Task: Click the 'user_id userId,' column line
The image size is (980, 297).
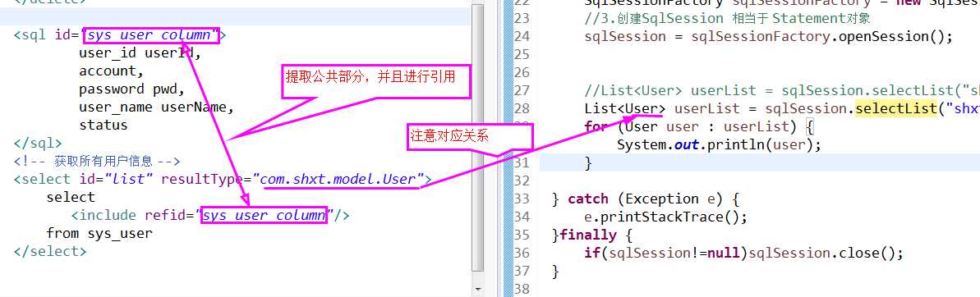Action: 140,53
